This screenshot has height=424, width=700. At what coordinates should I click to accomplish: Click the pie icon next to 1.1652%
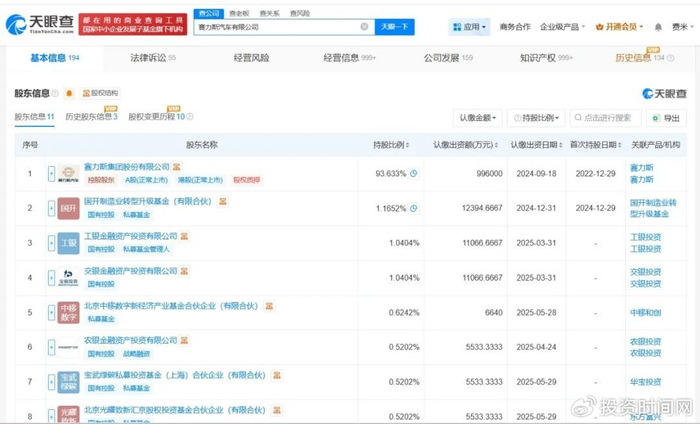[x=414, y=207]
